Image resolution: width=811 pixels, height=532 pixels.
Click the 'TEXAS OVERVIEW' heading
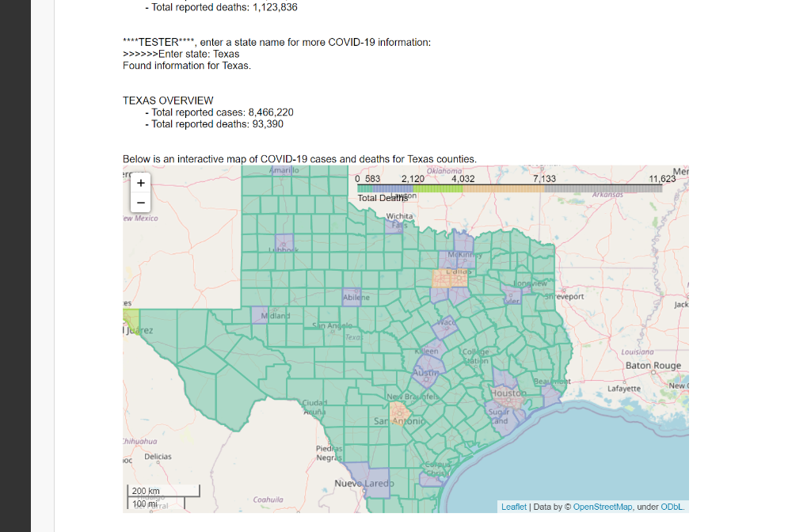pos(168,101)
